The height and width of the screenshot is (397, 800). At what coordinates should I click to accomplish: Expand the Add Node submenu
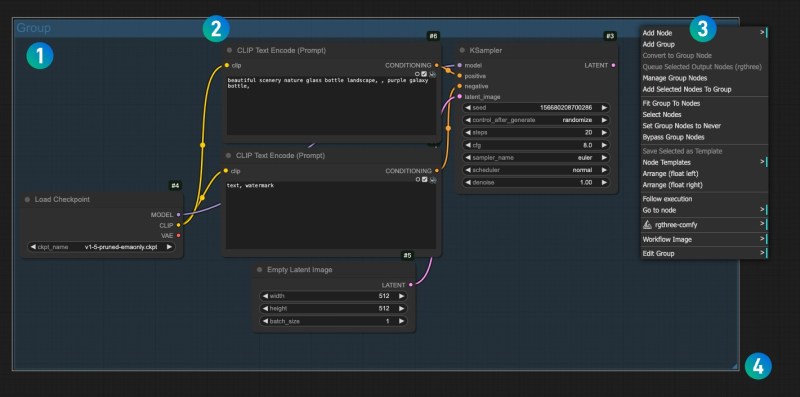[704, 33]
